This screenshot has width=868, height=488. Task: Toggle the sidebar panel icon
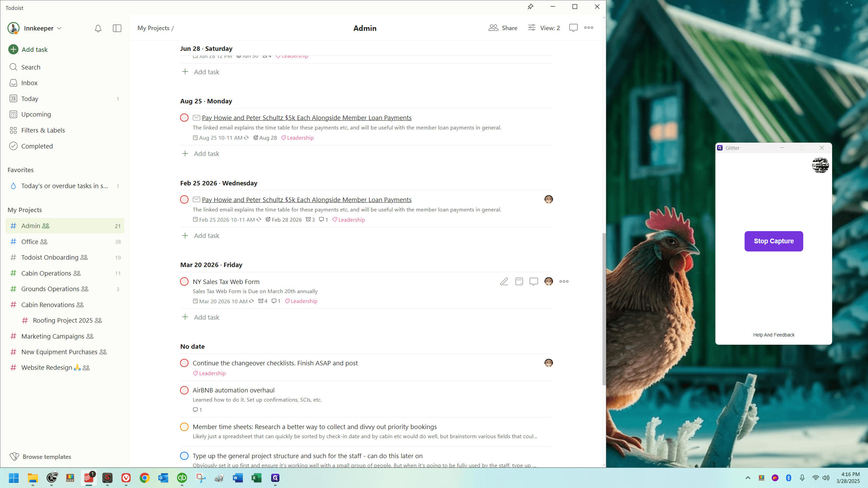(x=117, y=28)
